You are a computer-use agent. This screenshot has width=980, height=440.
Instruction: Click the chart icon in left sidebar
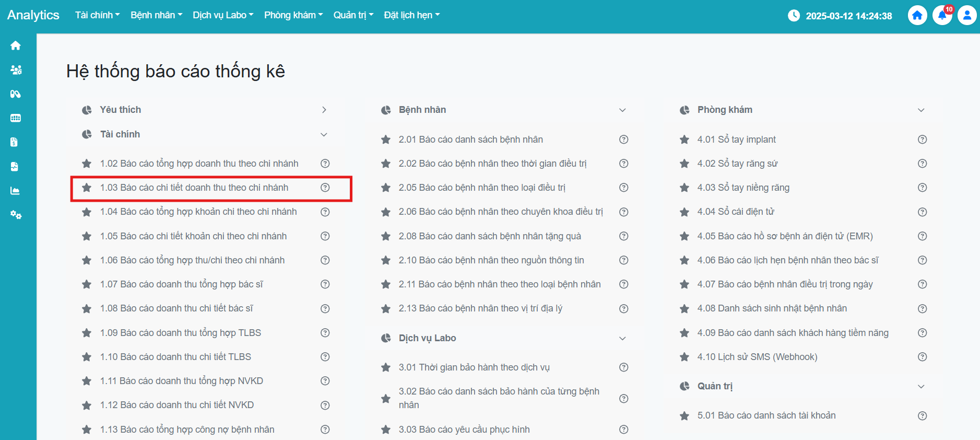16,191
